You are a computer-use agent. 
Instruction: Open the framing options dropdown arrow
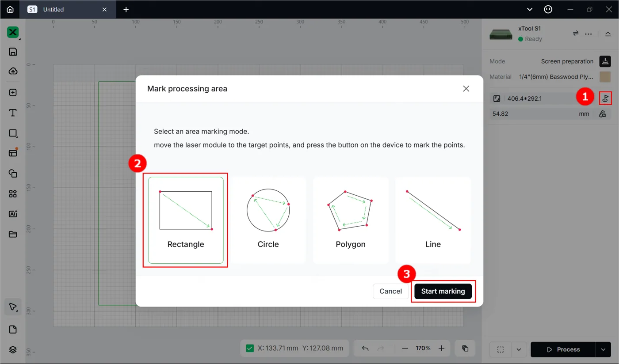point(519,349)
